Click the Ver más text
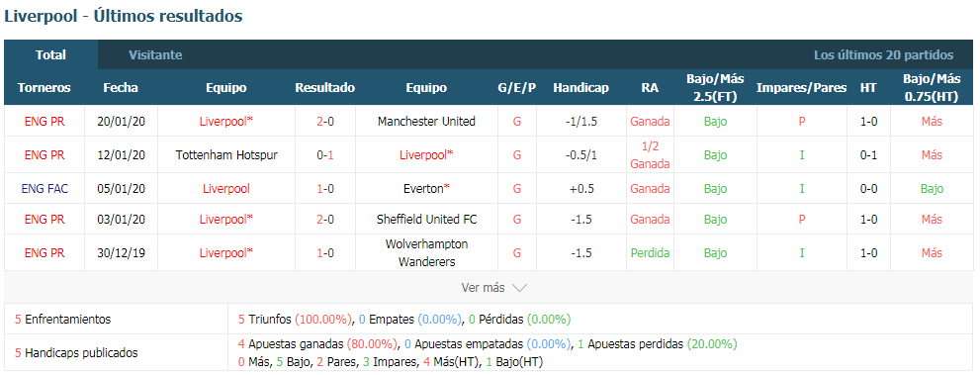This screenshot has width=980, height=375. coord(483,288)
